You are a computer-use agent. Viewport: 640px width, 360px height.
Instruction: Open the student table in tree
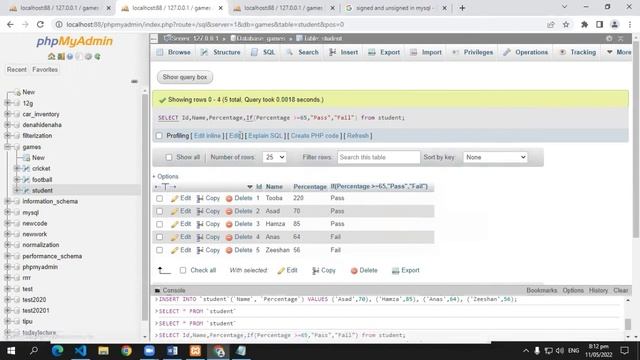(x=42, y=191)
